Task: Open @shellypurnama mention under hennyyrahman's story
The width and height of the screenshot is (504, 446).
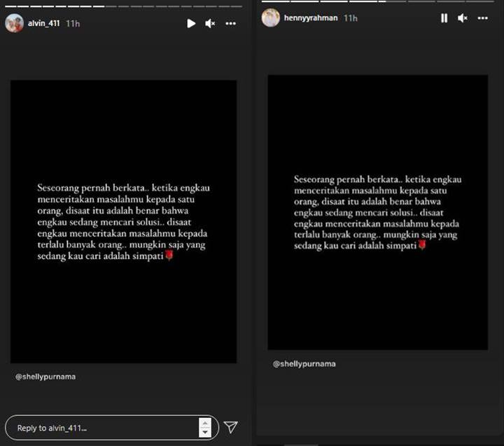Action: pyautogui.click(x=304, y=363)
